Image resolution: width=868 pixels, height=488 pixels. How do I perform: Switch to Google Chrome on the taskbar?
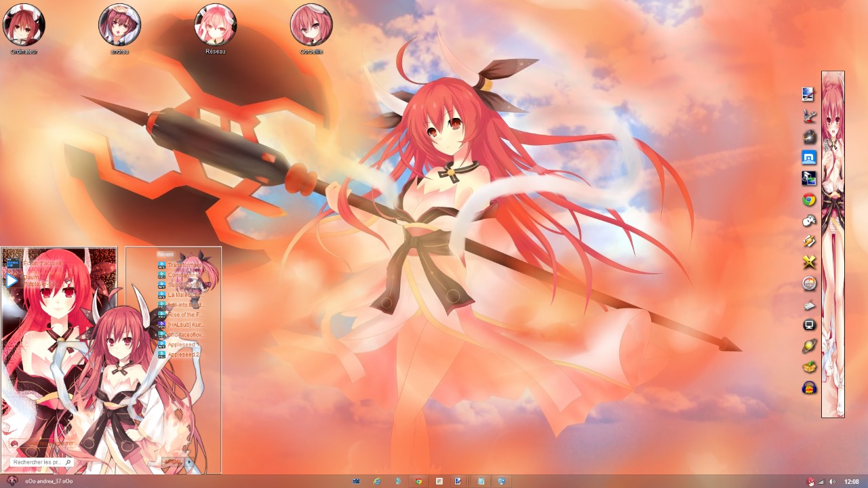(418, 481)
